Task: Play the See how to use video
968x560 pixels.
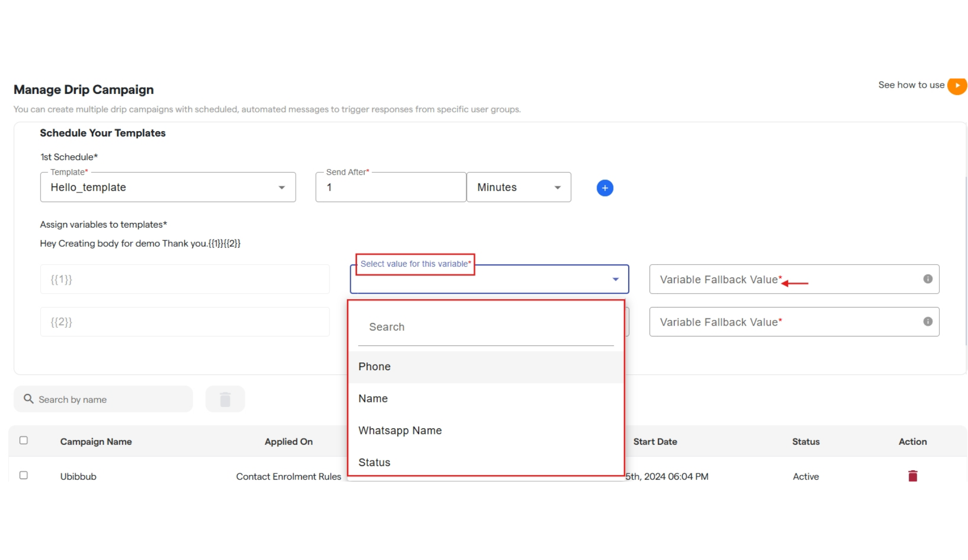Action: point(957,86)
